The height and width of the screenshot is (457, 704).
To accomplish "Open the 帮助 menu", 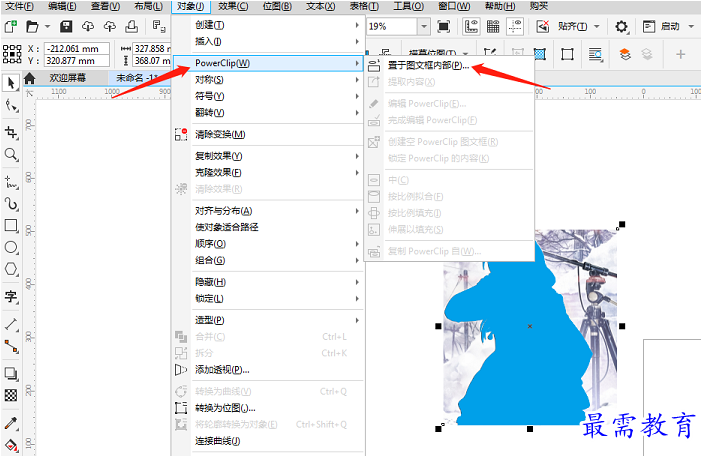I will click(x=500, y=6).
